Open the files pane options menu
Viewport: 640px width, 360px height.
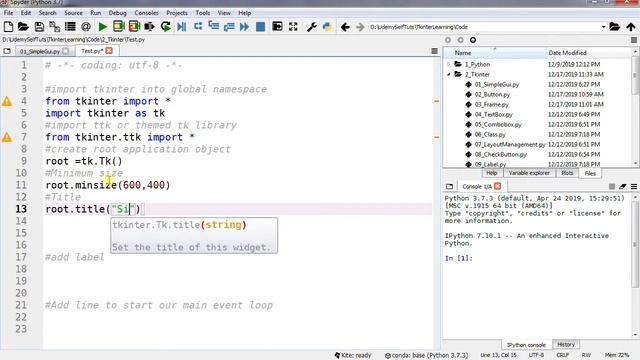coord(634,40)
